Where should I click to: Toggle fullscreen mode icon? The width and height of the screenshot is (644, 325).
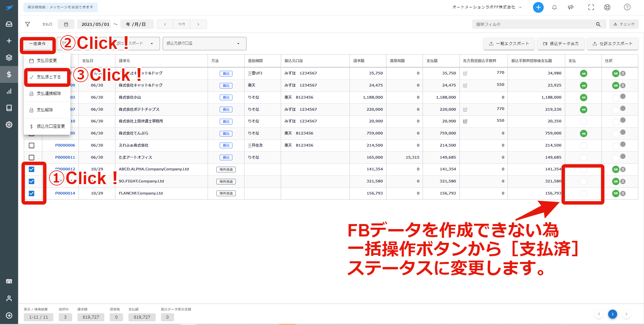pyautogui.click(x=591, y=7)
